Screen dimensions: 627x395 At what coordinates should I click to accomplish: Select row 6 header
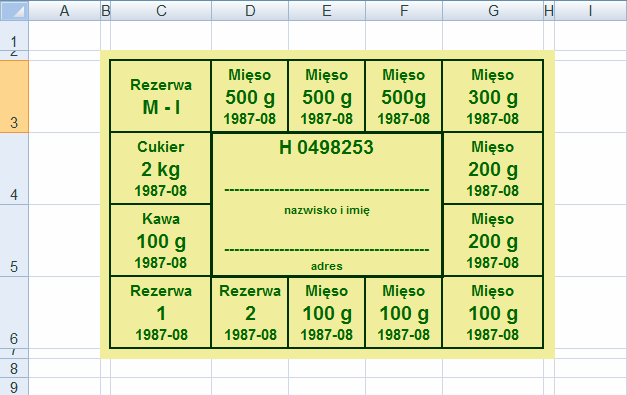coord(14,312)
